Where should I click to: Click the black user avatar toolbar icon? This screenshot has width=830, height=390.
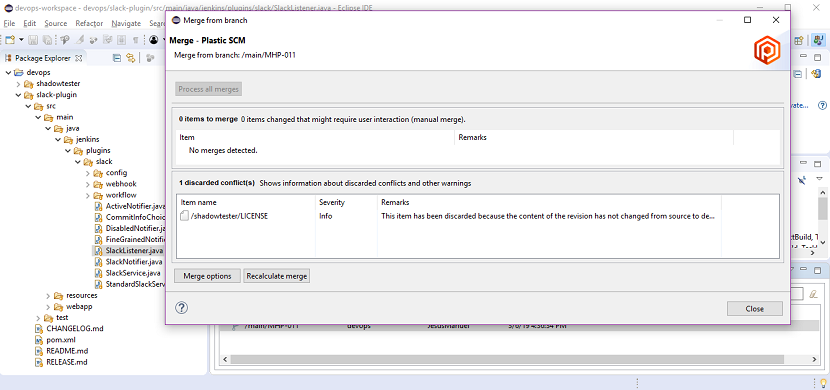click(154, 40)
